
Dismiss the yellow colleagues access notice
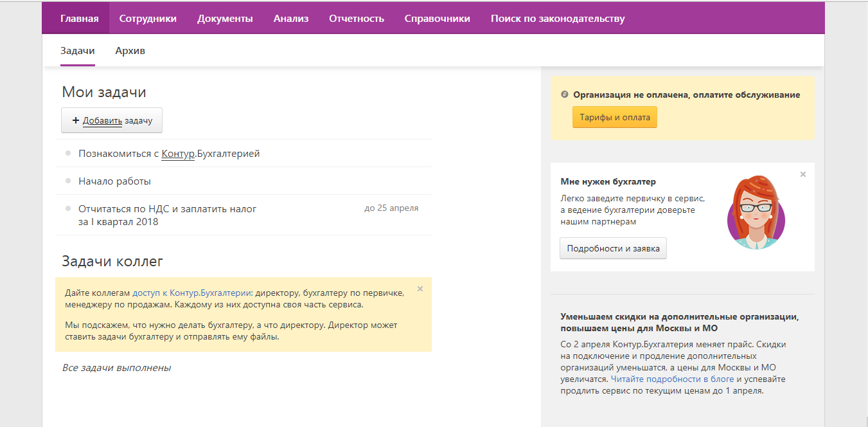pos(420,289)
